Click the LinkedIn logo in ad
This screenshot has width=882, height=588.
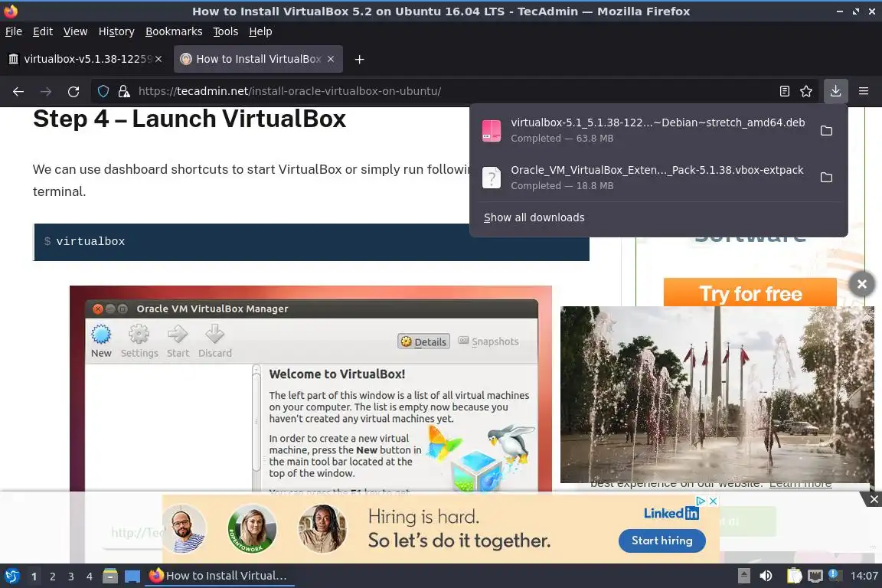(x=671, y=513)
